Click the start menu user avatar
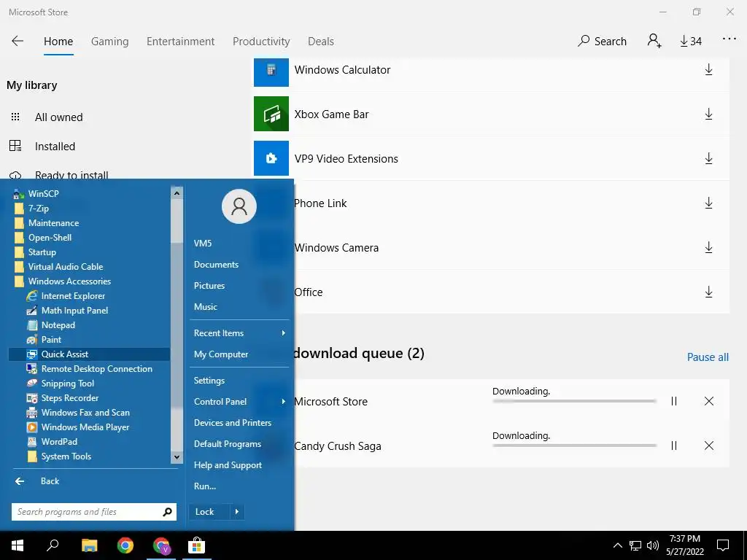This screenshot has height=560, width=747. coord(239,206)
